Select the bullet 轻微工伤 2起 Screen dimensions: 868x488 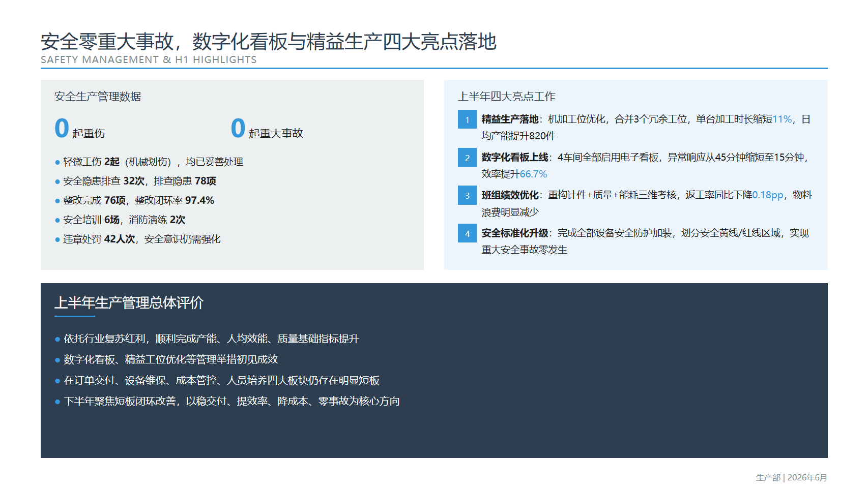(x=149, y=162)
